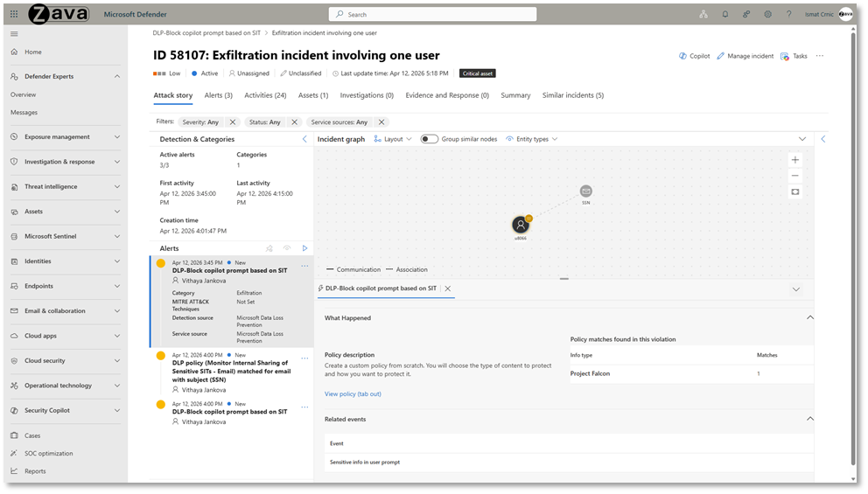
Task: Open notifications bell icon
Action: coord(725,14)
